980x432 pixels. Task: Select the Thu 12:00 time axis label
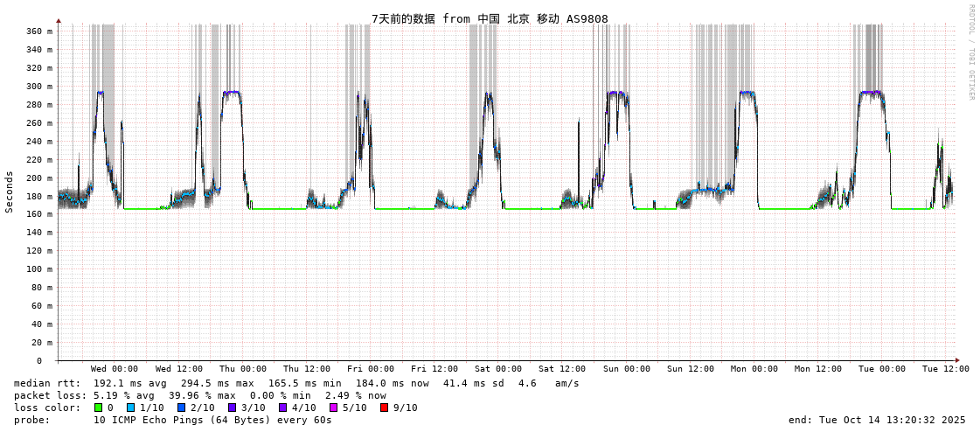[x=307, y=369]
